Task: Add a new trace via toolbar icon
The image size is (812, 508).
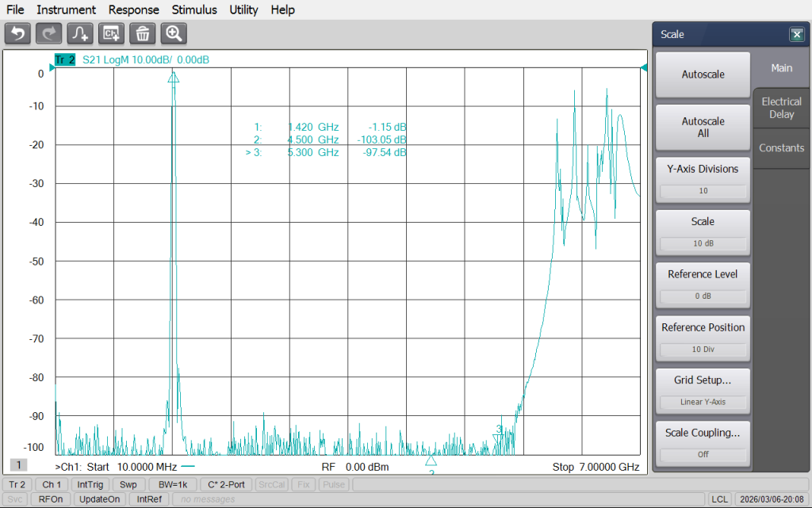Action: click(80, 33)
